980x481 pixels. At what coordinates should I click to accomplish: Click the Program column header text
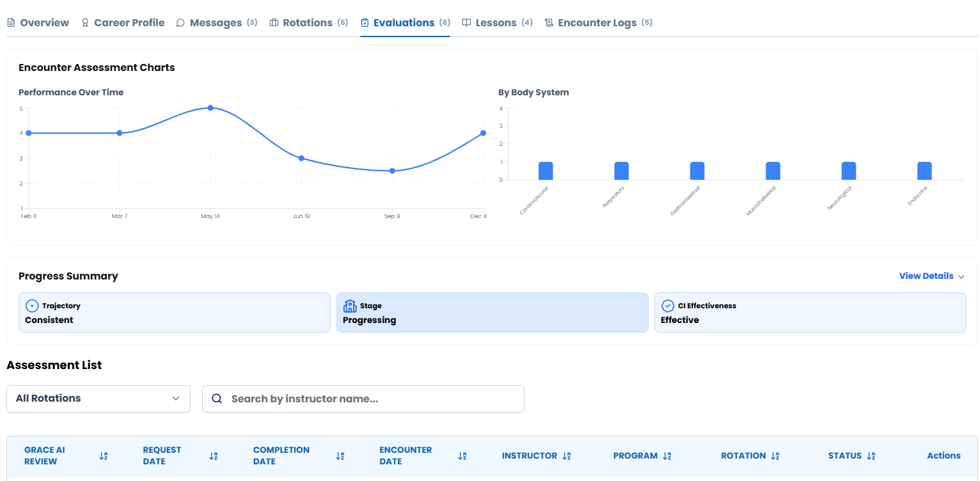pyautogui.click(x=635, y=456)
